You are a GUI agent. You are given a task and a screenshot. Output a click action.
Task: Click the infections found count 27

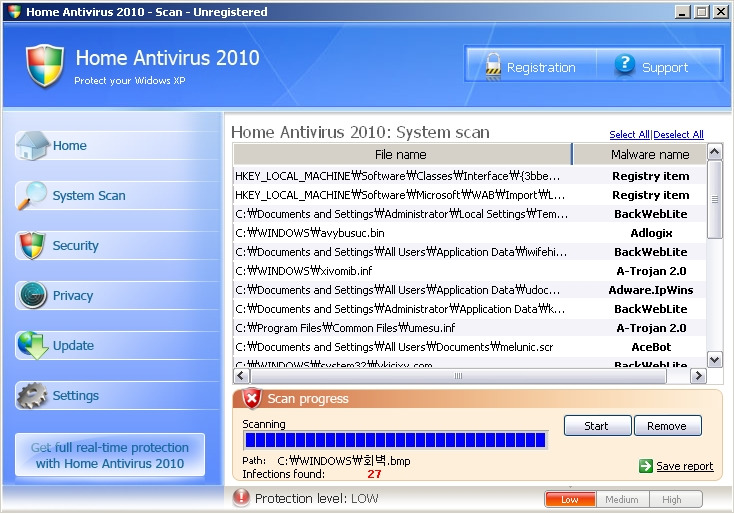[374, 474]
